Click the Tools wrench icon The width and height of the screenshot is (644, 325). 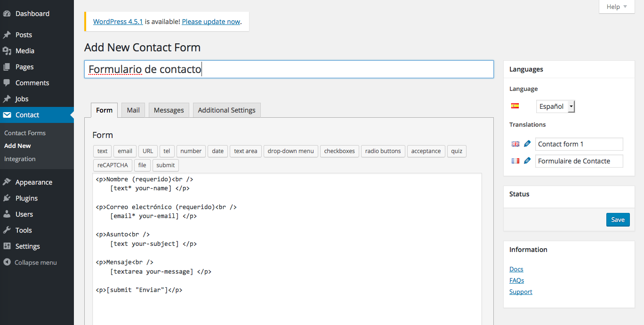(7, 230)
